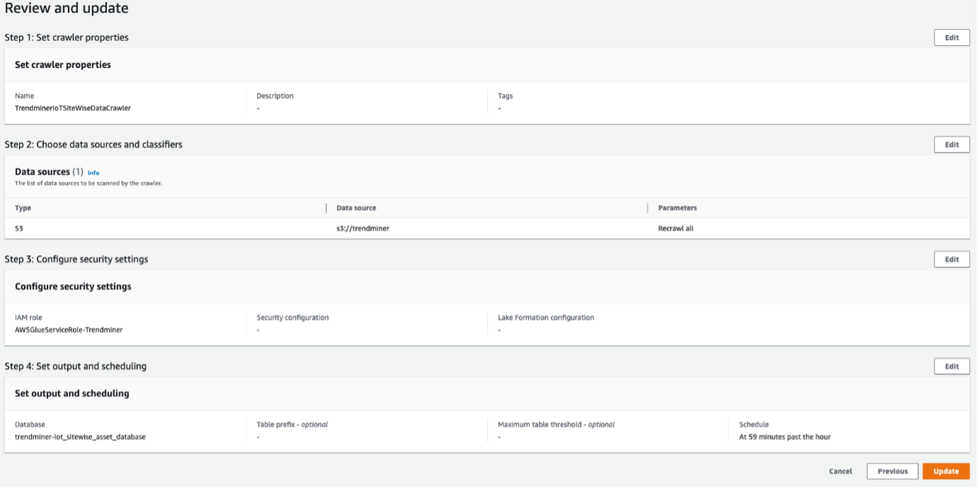
Task: Edit Step 3 security settings
Action: [952, 259]
